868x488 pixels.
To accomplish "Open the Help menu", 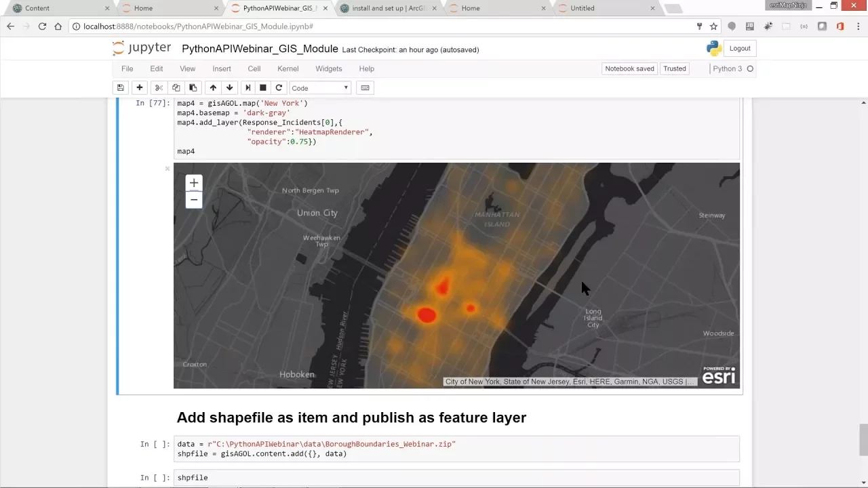I will [367, 68].
